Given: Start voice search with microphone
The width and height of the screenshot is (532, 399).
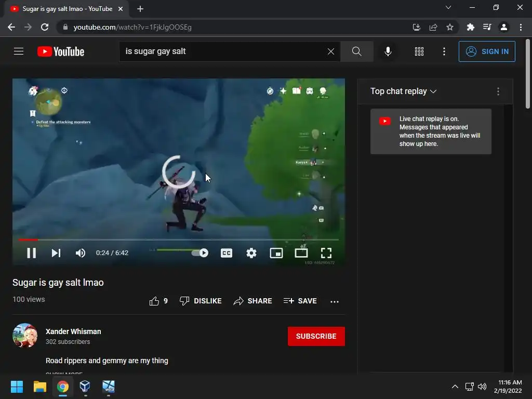Looking at the screenshot, I should pos(388,51).
